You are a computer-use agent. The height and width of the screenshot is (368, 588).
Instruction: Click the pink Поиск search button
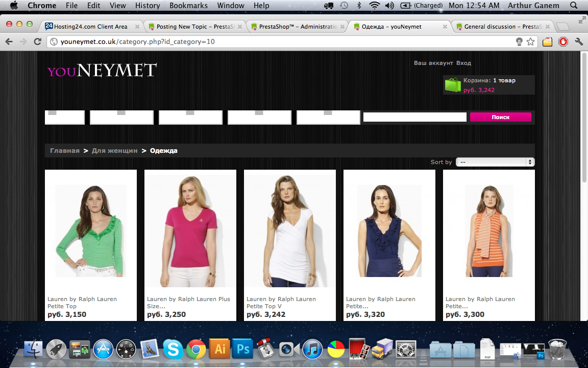[x=501, y=117]
